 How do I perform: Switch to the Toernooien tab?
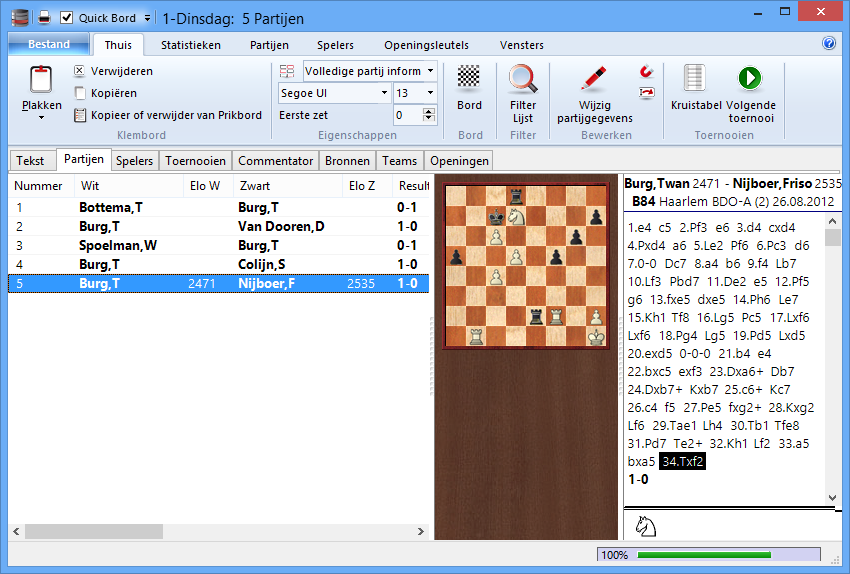(x=195, y=161)
